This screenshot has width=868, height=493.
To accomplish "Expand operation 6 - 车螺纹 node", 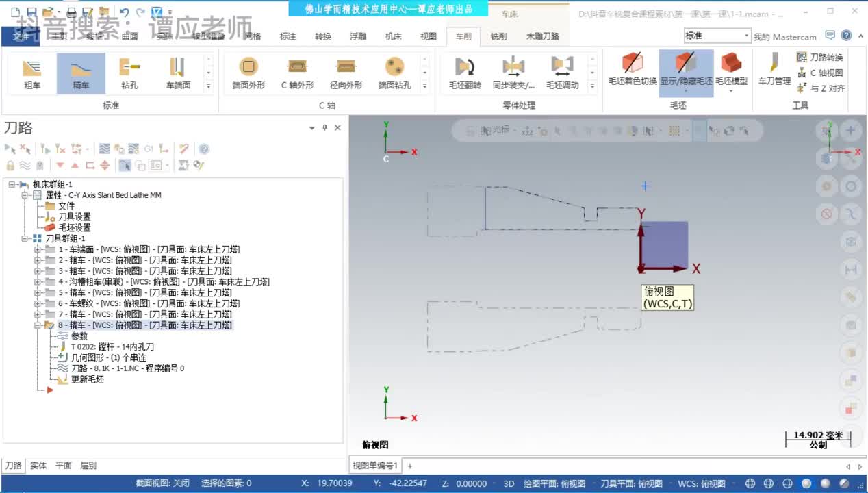I will [x=38, y=303].
